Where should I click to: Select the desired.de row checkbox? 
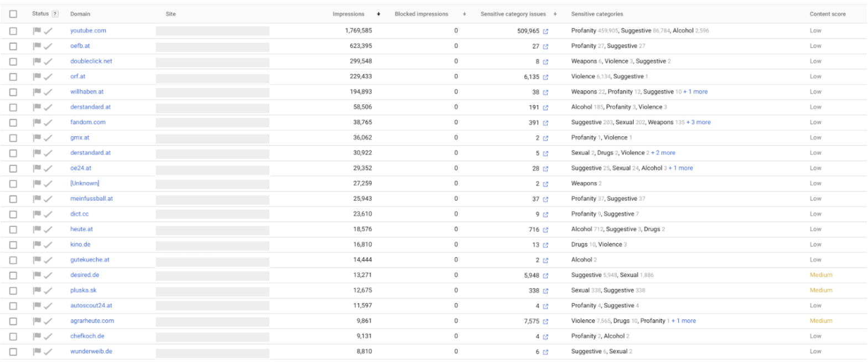13,276
